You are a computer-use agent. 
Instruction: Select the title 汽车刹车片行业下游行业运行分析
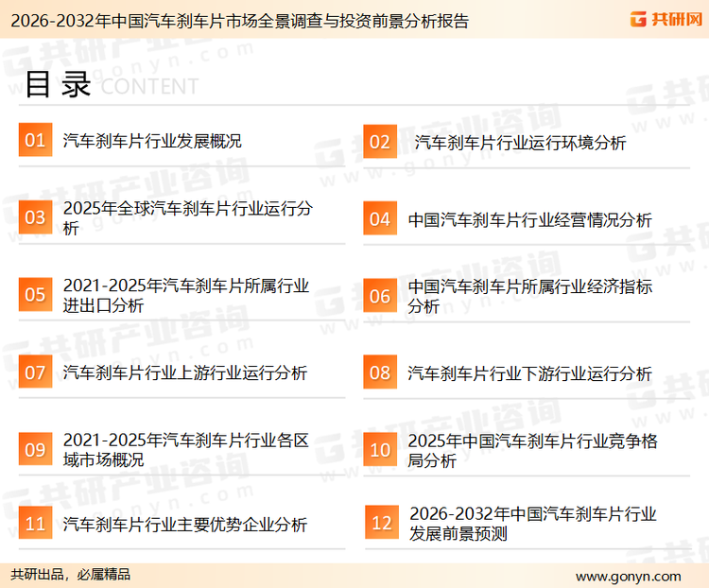click(x=530, y=373)
